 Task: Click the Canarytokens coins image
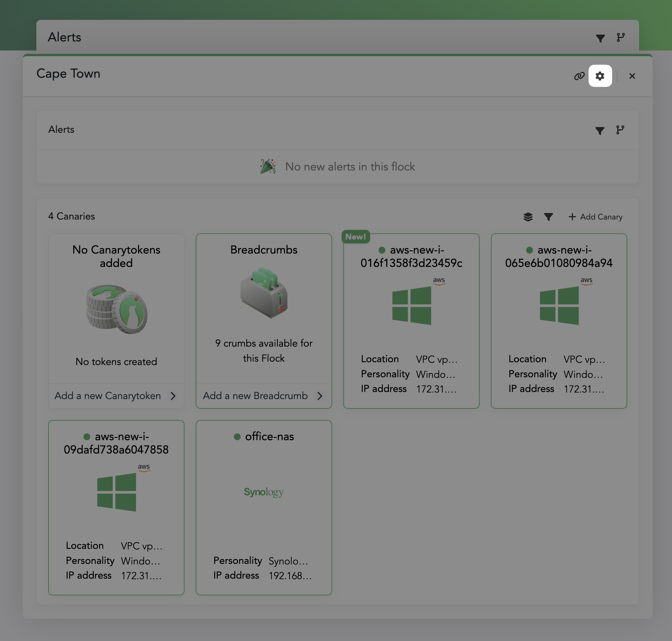(116, 309)
